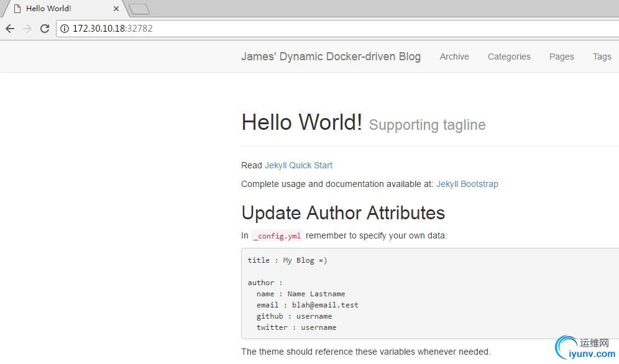Viewport: 619px width, 364px height.
Task: View site information icon in address bar
Action: tap(65, 29)
